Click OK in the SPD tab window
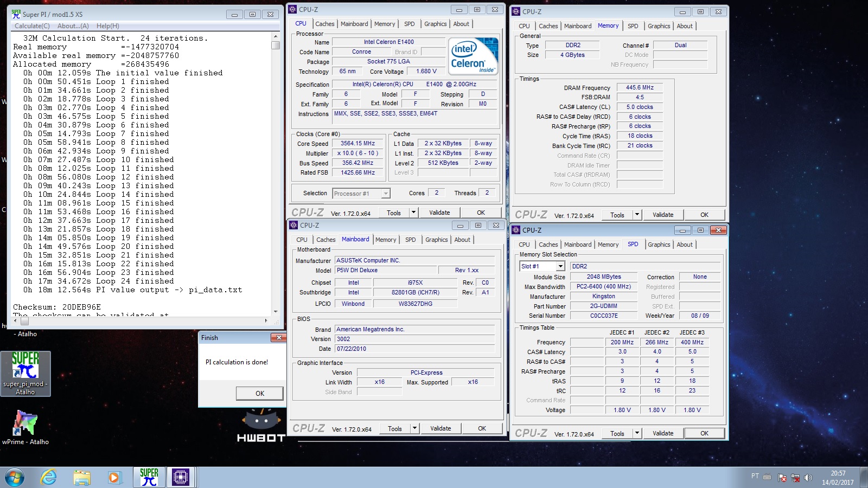 [x=704, y=433]
